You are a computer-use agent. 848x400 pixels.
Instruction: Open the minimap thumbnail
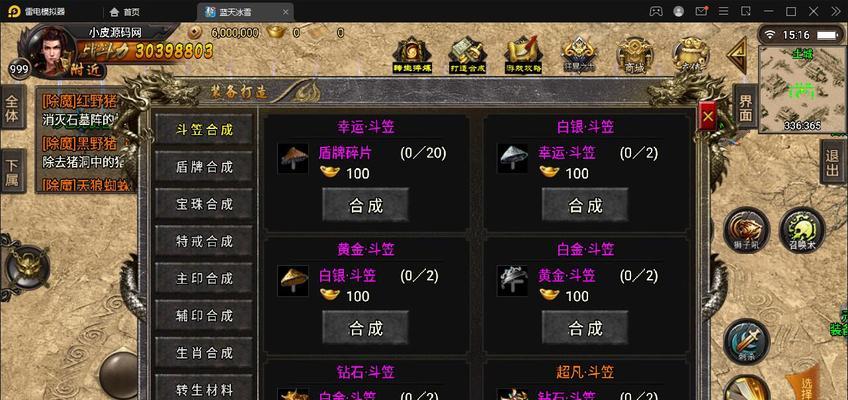click(802, 89)
